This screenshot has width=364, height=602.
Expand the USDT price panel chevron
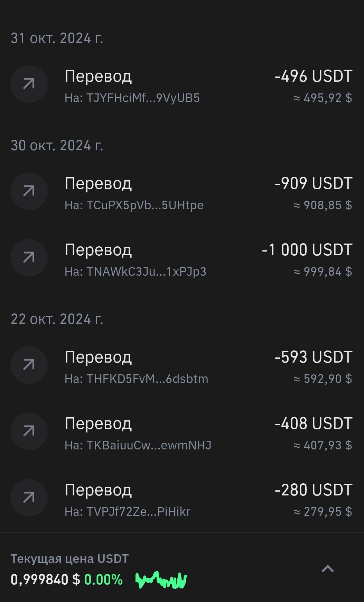(328, 568)
